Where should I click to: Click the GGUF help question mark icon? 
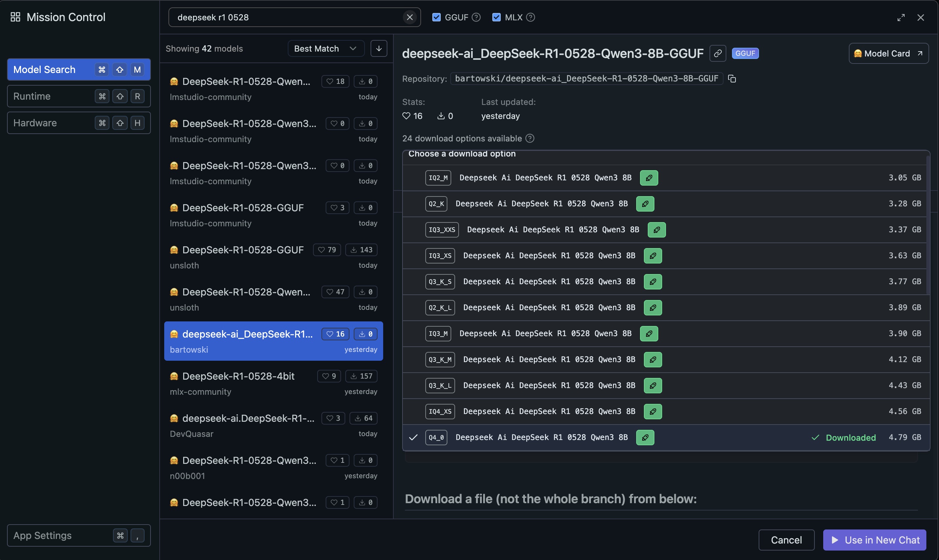(477, 17)
